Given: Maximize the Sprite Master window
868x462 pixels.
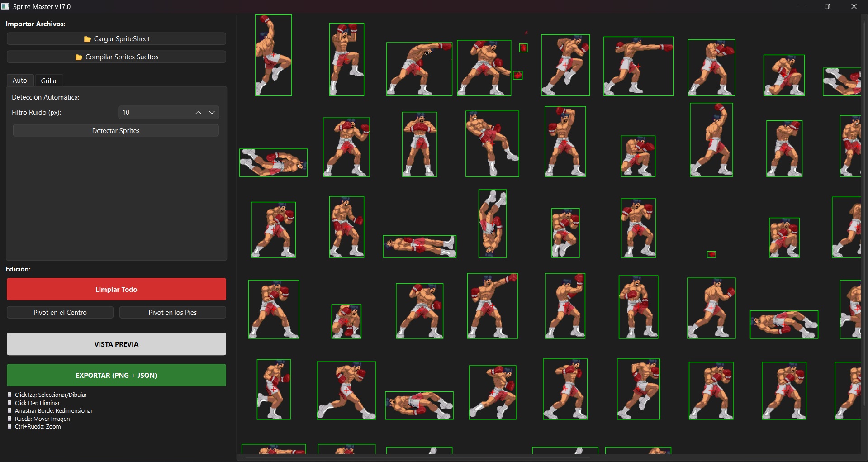Looking at the screenshot, I should [x=827, y=6].
